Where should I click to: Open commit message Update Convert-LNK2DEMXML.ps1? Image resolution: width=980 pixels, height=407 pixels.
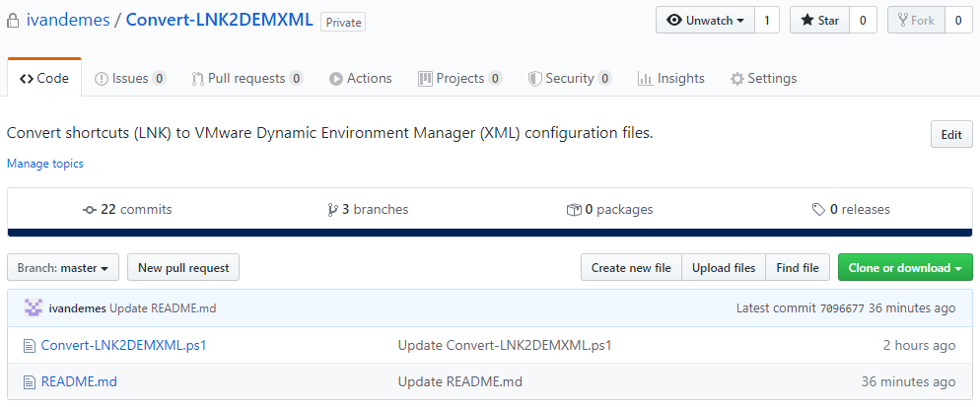pyautogui.click(x=505, y=345)
